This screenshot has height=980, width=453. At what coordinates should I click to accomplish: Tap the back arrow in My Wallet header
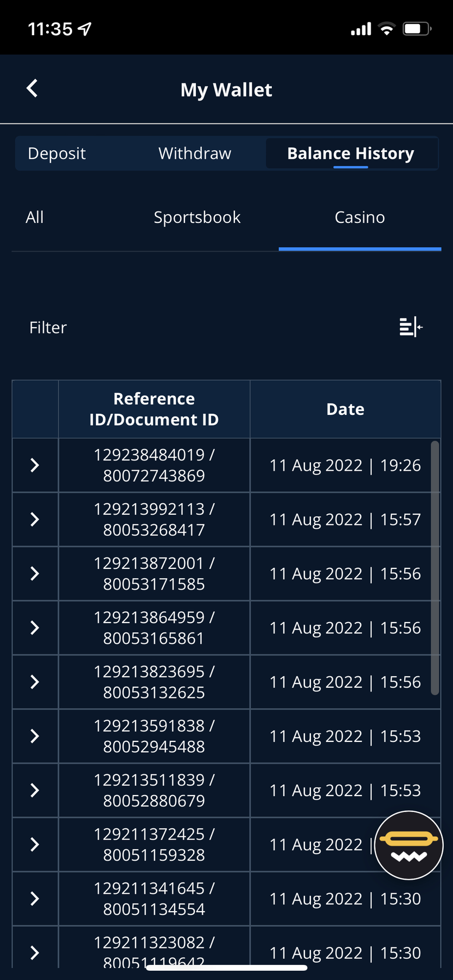(x=32, y=88)
